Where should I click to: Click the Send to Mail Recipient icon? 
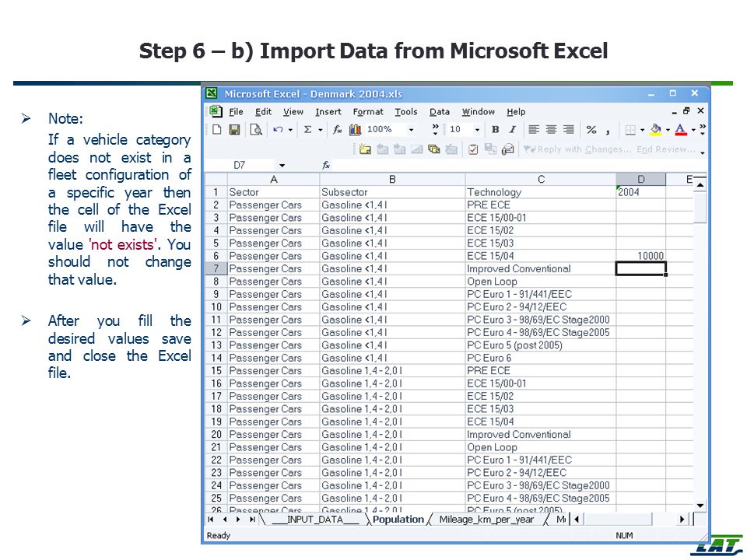pyautogui.click(x=508, y=149)
